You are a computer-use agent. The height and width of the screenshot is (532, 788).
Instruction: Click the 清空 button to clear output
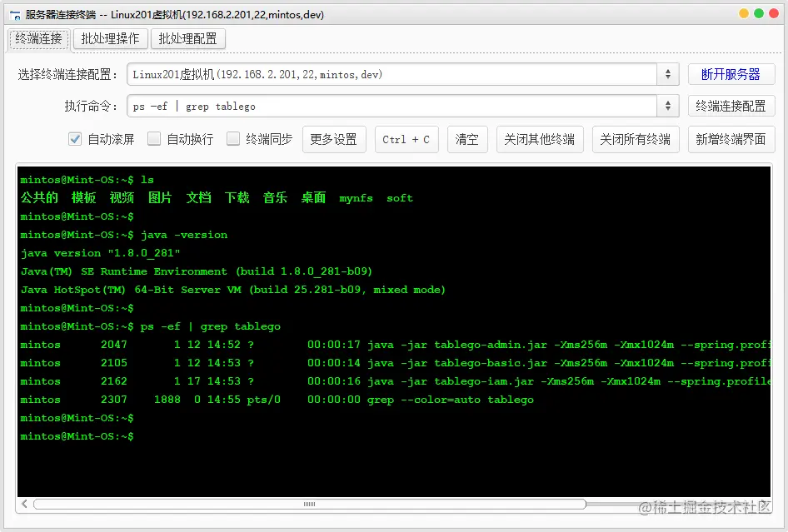click(x=466, y=139)
